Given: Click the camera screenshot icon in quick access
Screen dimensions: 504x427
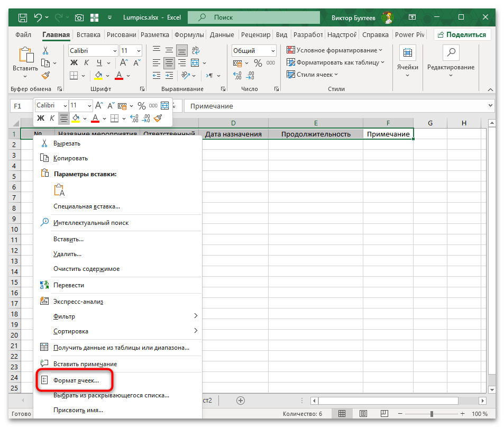Looking at the screenshot, I should click(x=79, y=17).
